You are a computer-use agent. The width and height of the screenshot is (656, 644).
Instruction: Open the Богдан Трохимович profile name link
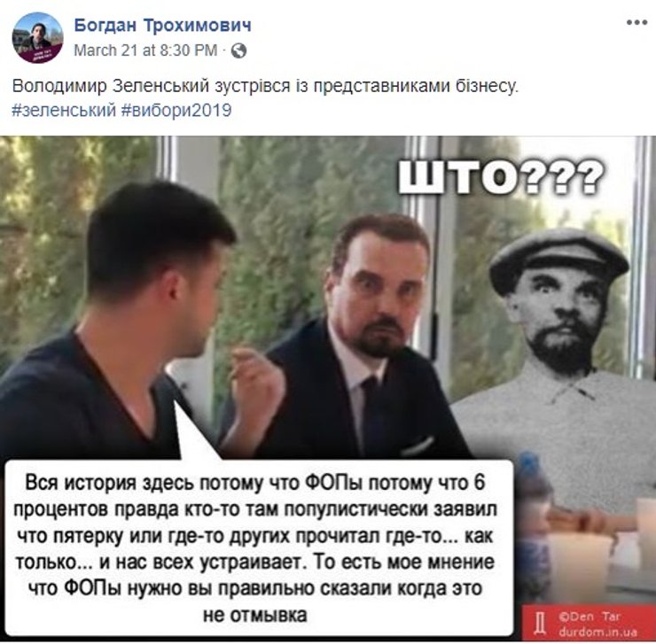(163, 26)
